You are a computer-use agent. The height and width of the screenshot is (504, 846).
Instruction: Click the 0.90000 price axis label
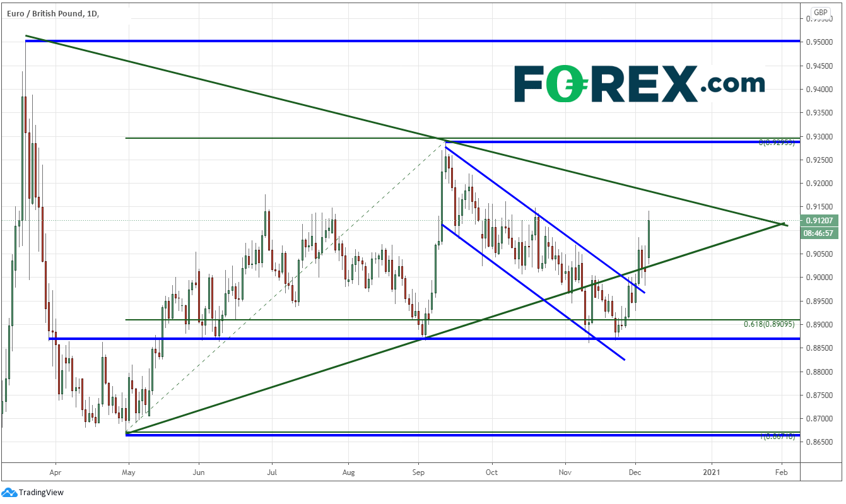818,278
